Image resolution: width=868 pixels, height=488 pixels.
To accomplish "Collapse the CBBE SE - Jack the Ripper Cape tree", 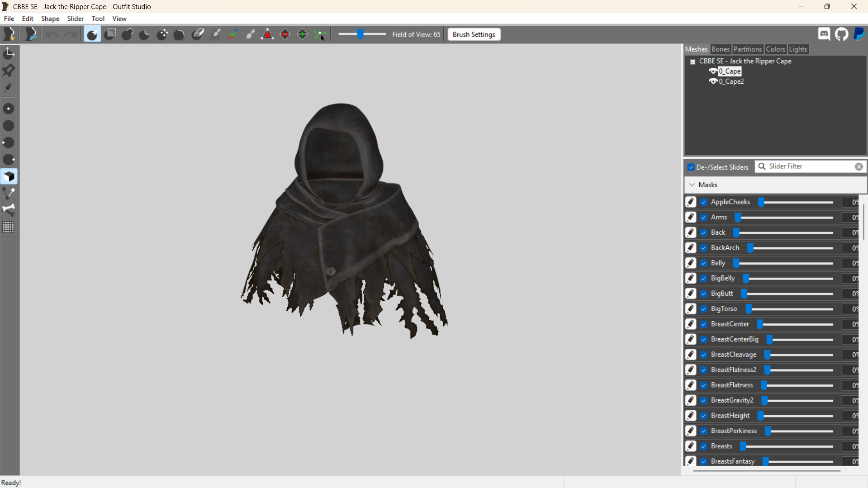I will [693, 62].
